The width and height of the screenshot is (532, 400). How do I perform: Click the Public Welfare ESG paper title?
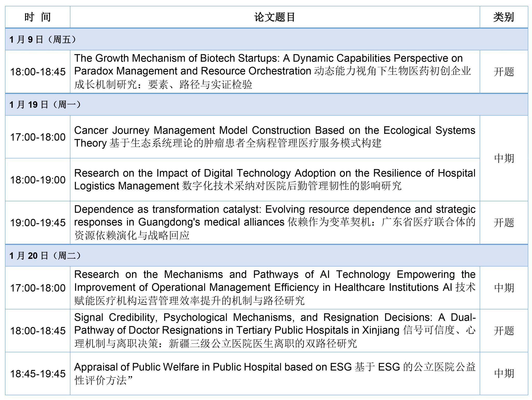[275, 373]
